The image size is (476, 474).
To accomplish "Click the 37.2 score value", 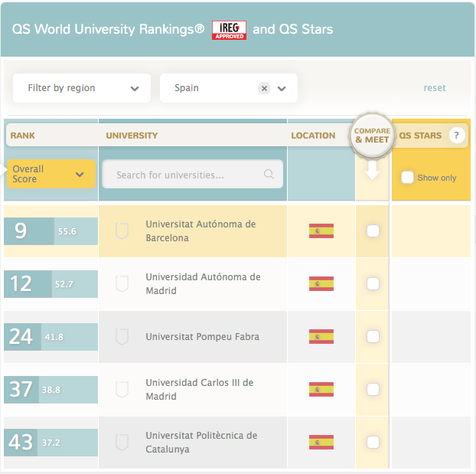I will point(51,443).
